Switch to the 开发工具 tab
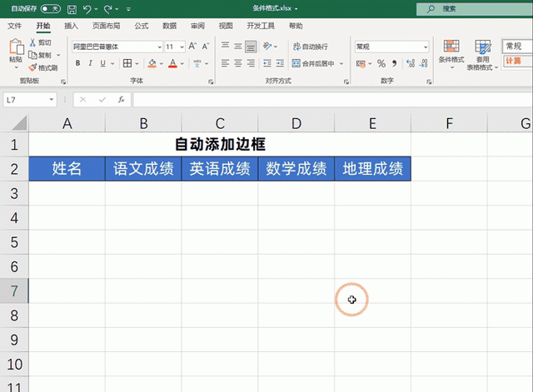 point(261,26)
